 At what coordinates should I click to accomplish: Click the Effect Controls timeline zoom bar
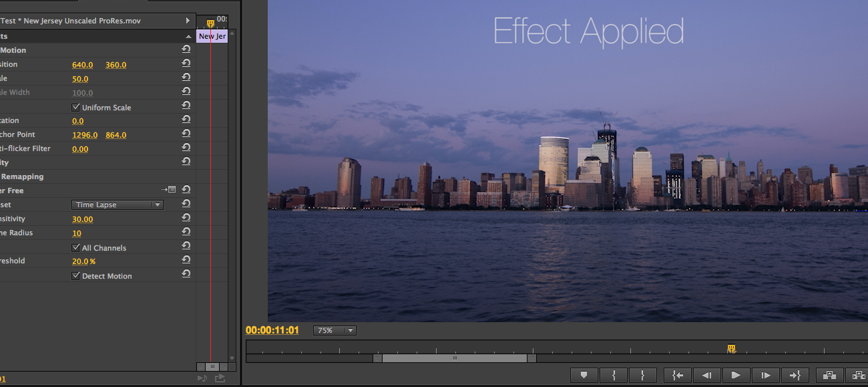point(212,366)
